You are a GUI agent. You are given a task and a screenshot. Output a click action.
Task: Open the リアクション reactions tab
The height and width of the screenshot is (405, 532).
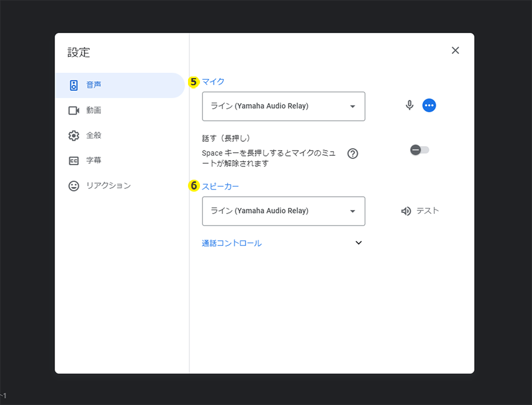[x=120, y=185]
